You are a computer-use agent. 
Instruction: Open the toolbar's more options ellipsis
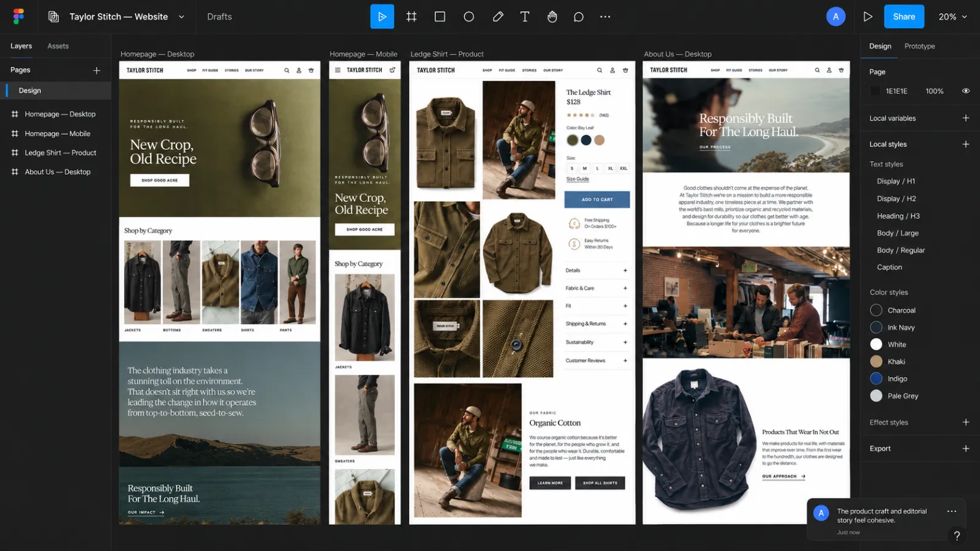point(605,17)
